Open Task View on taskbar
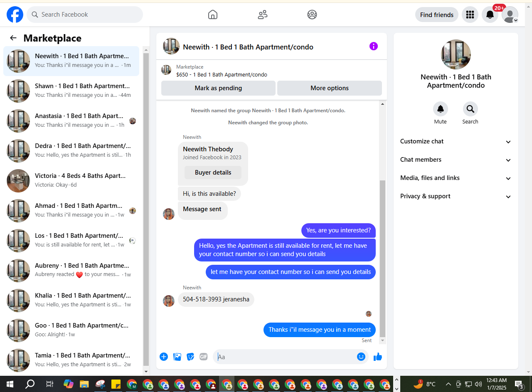Image resolution: width=532 pixels, height=392 pixels. pos(49,384)
